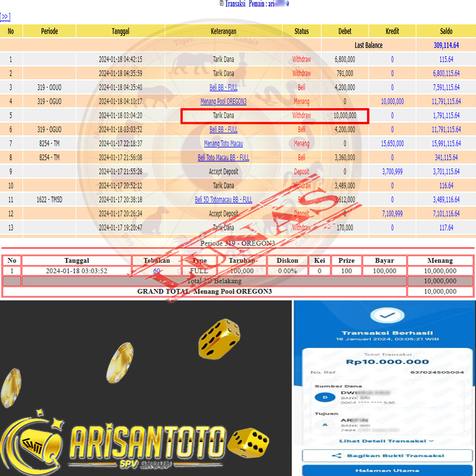Screen dimensions: 476x476
Task: Click the debit amount 3,489,000
Action: coord(345,186)
